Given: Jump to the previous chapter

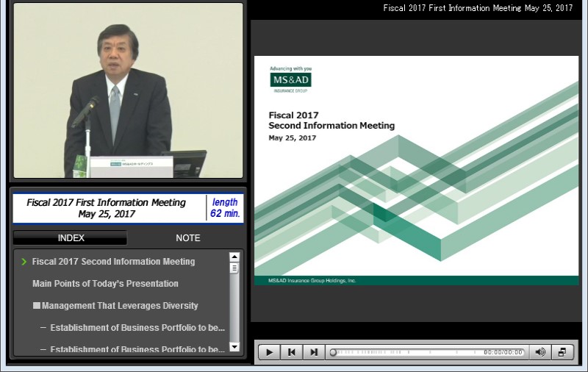Looking at the screenshot, I should (291, 352).
